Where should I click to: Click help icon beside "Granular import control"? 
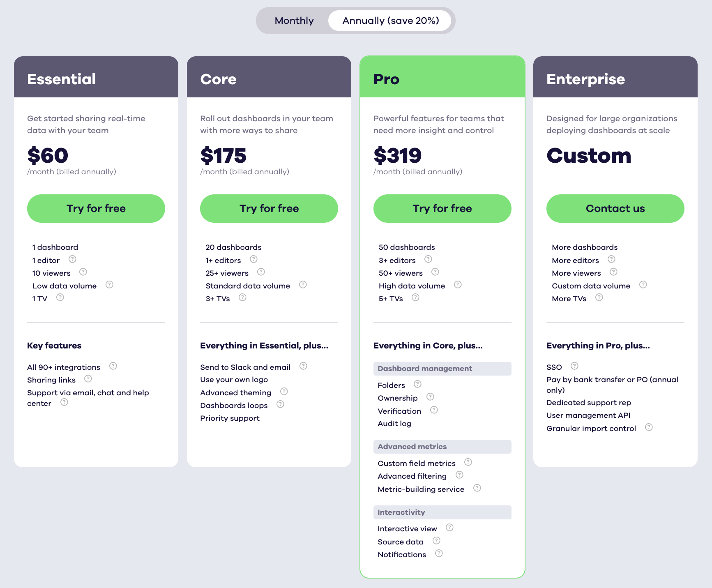pyautogui.click(x=649, y=427)
